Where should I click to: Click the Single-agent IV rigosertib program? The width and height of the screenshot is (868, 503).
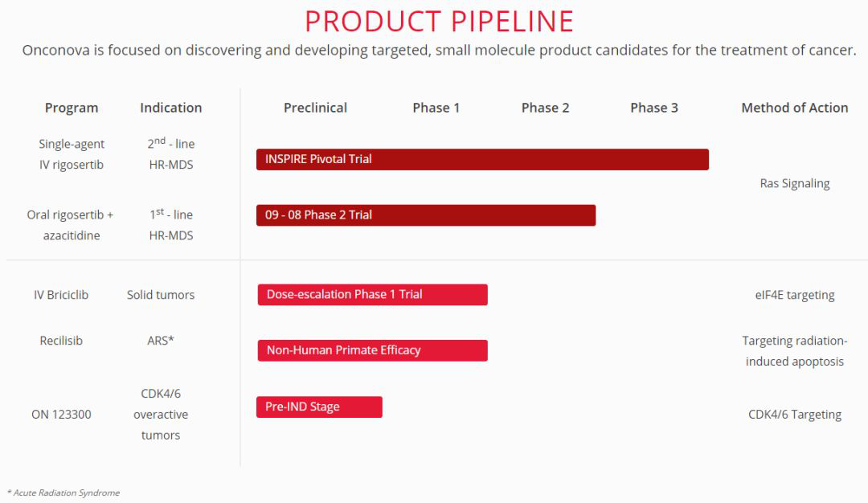coord(72,154)
